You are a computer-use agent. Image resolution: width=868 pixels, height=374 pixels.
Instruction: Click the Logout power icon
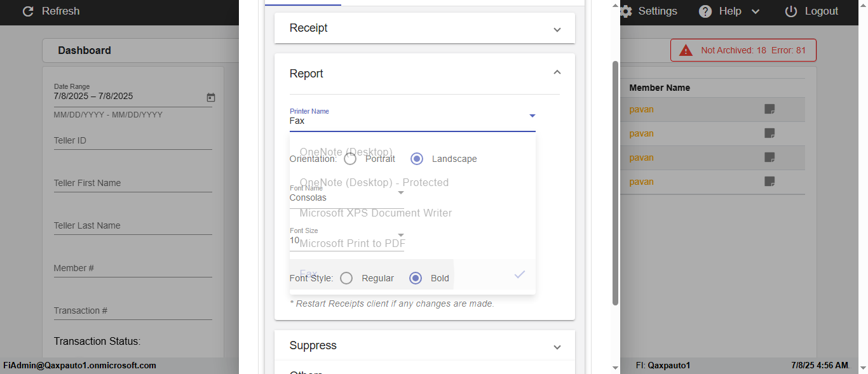point(791,11)
